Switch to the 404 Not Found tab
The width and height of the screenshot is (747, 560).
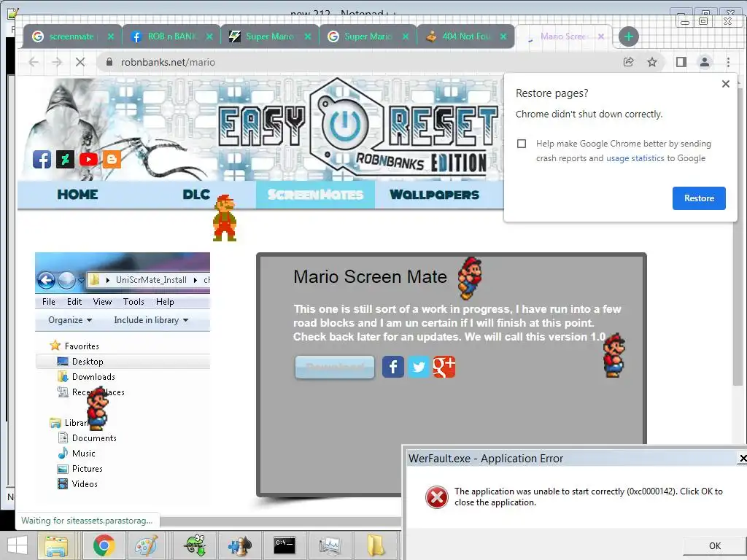(x=466, y=36)
